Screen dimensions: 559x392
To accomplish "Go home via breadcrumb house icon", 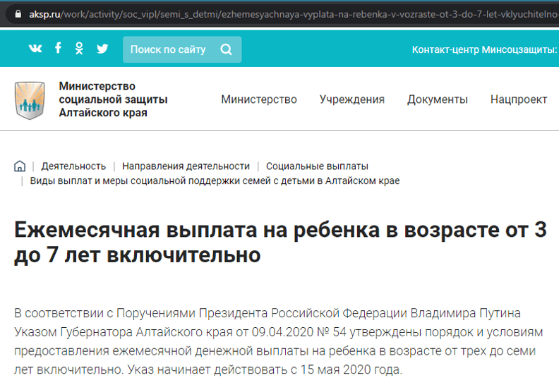I will point(20,166).
